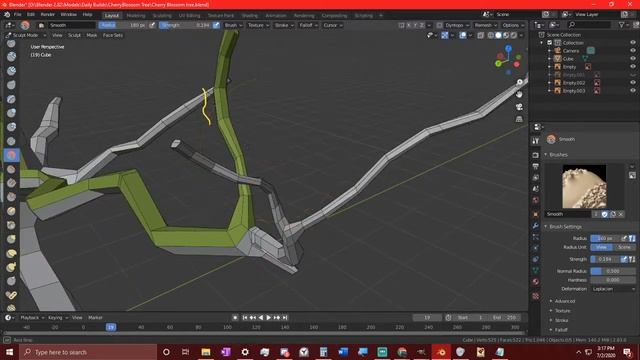640x360 pixels.
Task: Hide Empty.003 object via eye icon
Action: (633, 91)
